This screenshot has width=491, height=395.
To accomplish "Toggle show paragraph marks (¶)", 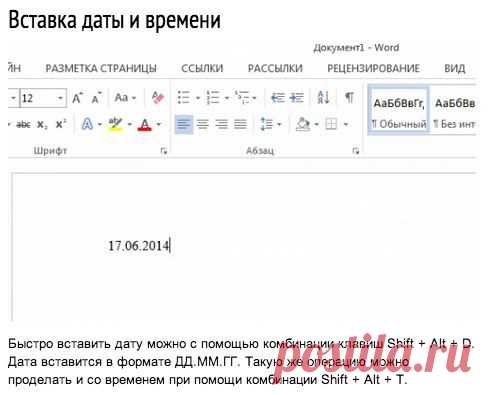I will pyautogui.click(x=349, y=98).
